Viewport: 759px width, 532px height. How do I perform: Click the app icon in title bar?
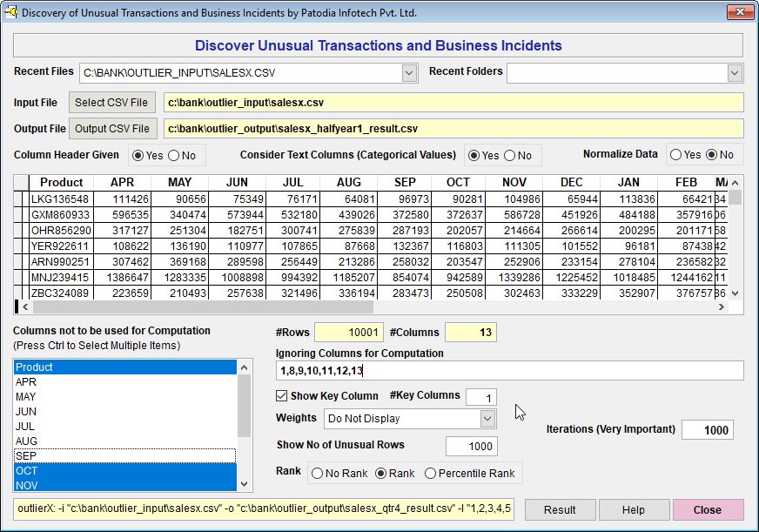pos(10,13)
